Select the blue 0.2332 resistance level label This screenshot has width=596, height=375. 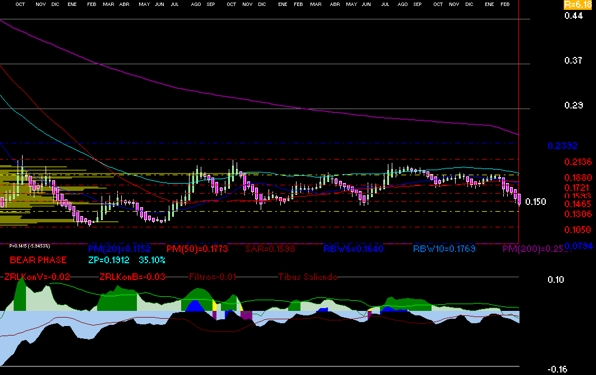tap(563, 146)
